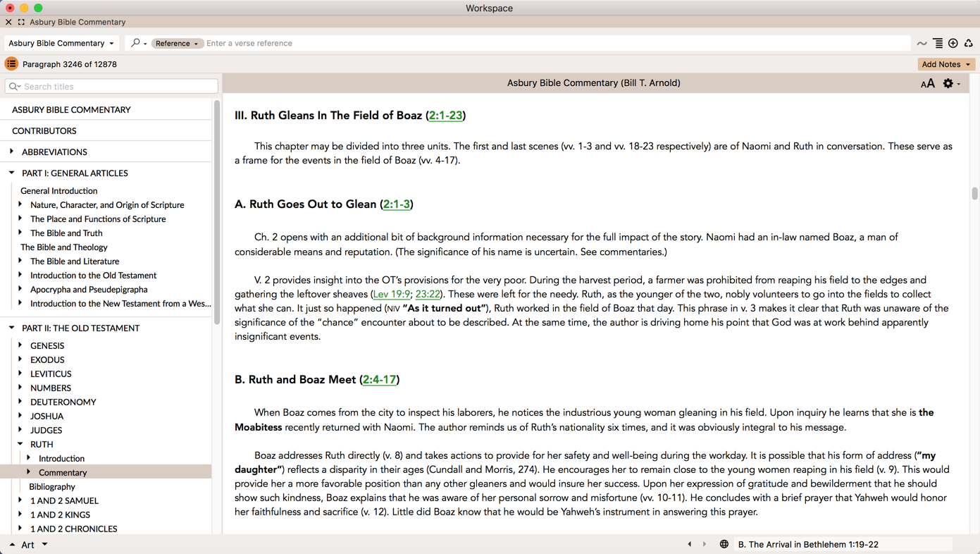Expand the commentary tab to full screen

pyautogui.click(x=21, y=22)
